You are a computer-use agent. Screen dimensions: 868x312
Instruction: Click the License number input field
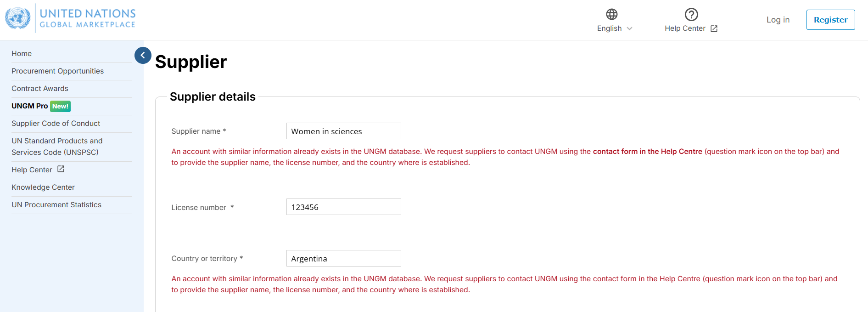(x=343, y=207)
